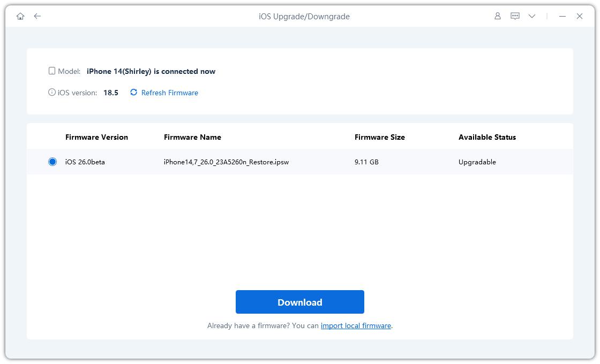Click the device model icon beside Model label
The width and height of the screenshot is (600, 364).
click(x=52, y=70)
